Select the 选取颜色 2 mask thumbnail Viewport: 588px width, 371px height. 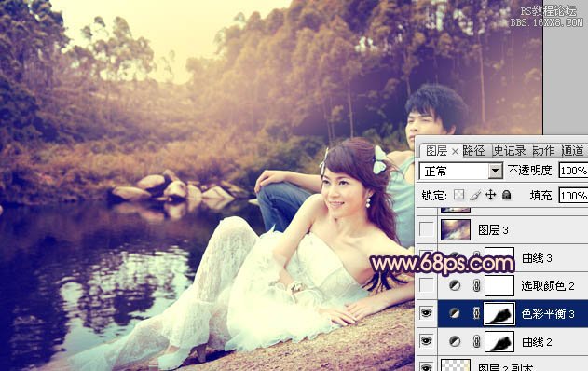499,286
